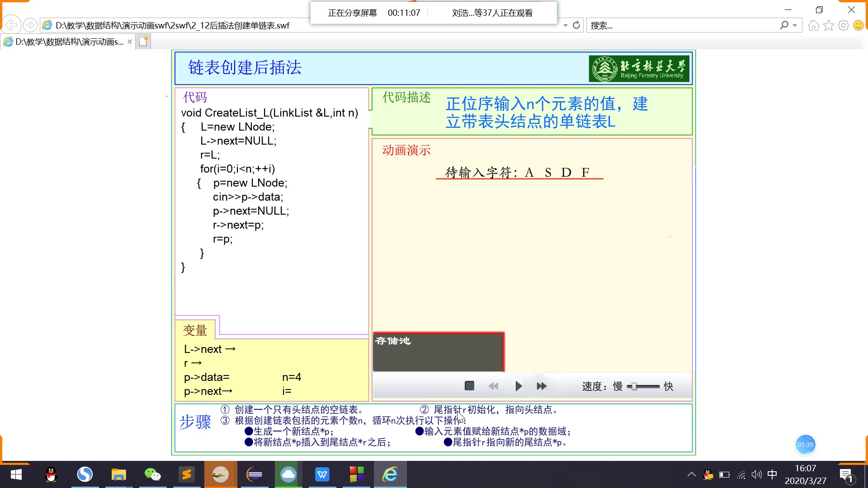This screenshot has width=868, height=488.
Task: Stop the animation playback
Action: pos(469,386)
